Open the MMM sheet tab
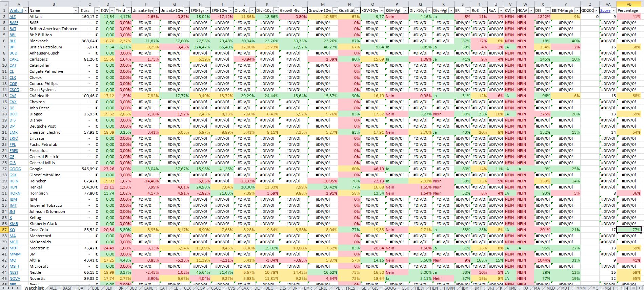Screen dimensions: 644x290 click(581, 288)
